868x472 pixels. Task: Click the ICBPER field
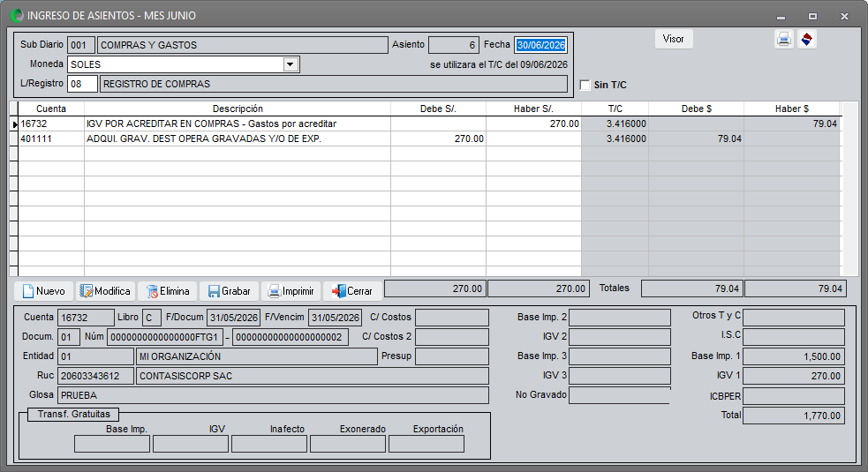[794, 396]
